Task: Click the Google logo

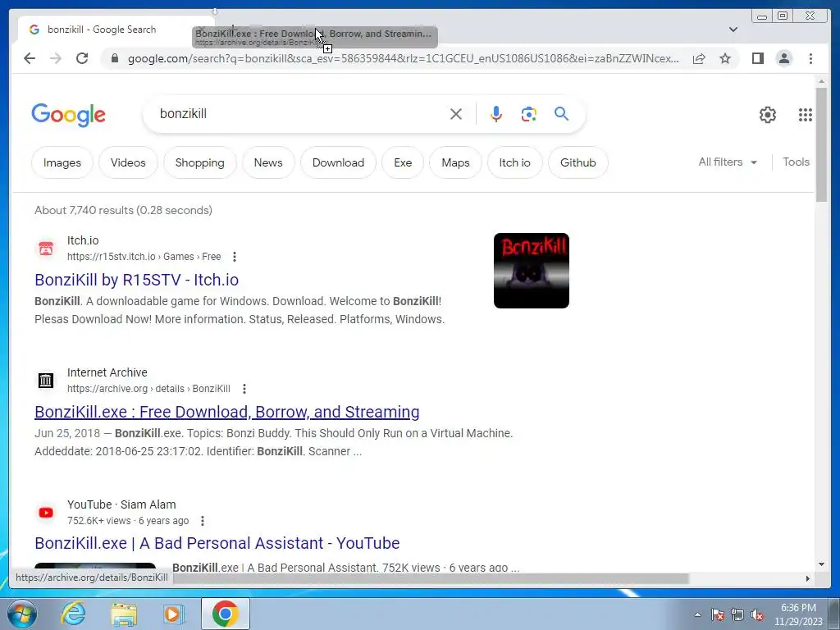Action: pos(69,115)
